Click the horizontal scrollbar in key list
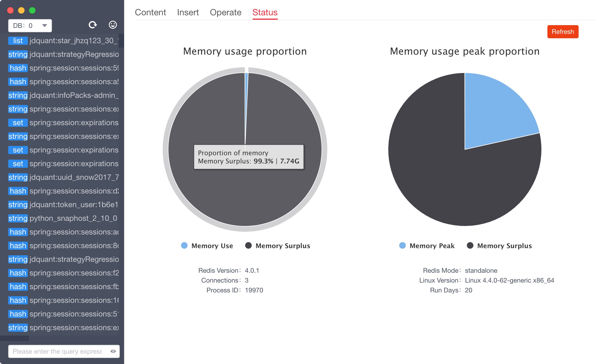The width and height of the screenshot is (595, 364). point(14,338)
